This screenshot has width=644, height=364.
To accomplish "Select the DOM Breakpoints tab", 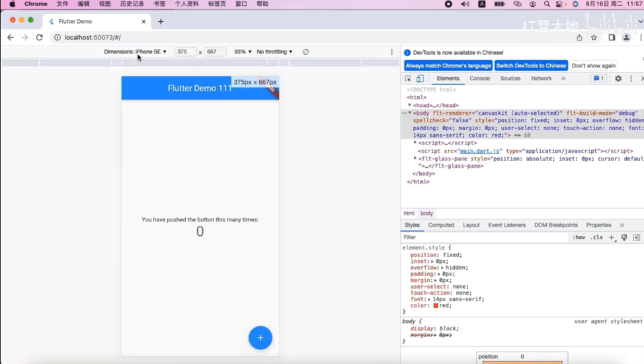I will point(555,225).
